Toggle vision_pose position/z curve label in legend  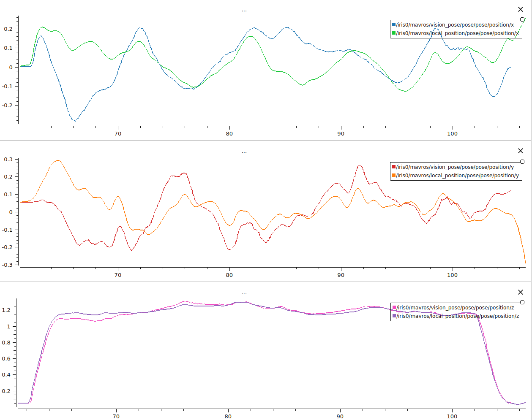click(455, 308)
